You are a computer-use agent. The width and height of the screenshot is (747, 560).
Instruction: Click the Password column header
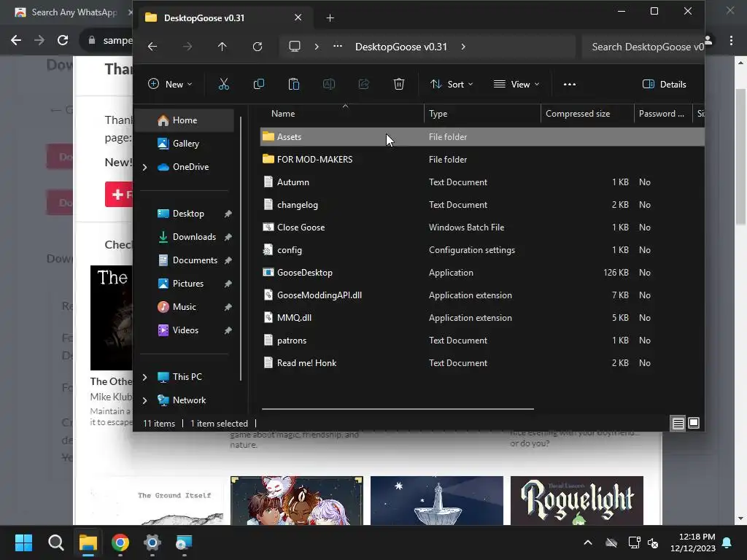coord(662,113)
